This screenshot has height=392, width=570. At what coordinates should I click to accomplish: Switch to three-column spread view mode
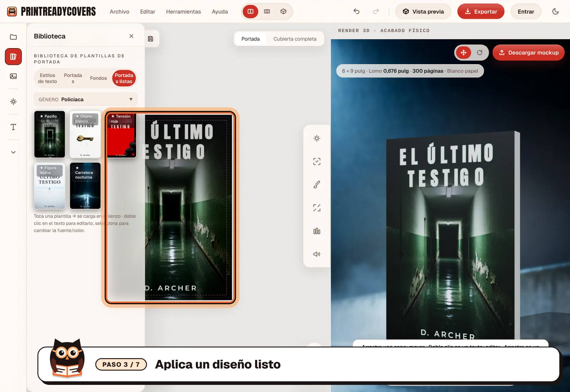coord(267,11)
